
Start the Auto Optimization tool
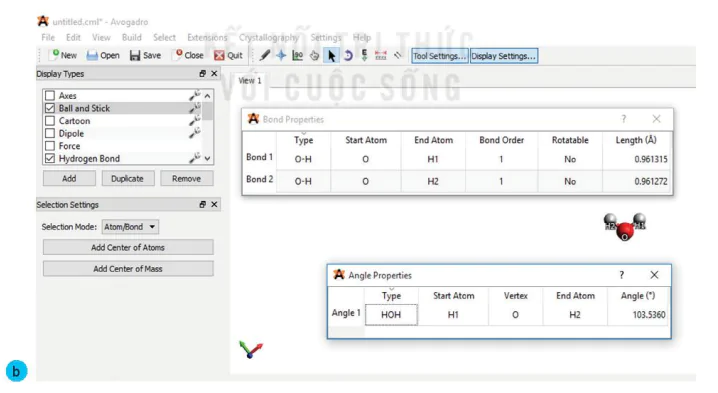point(364,55)
